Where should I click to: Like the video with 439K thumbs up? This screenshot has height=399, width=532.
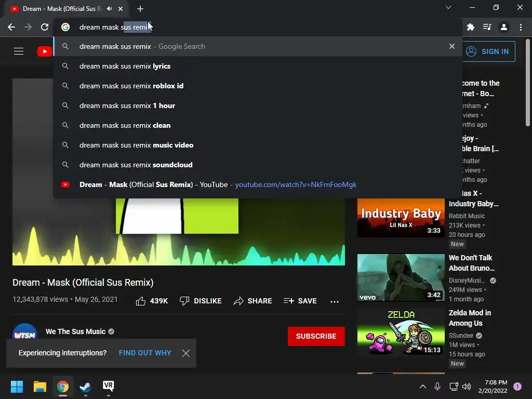(152, 301)
